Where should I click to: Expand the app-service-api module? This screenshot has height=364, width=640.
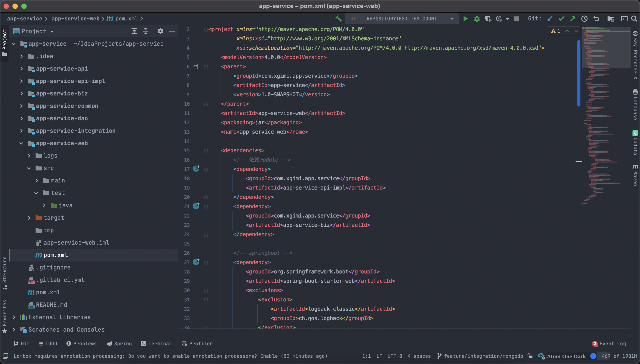click(22, 69)
